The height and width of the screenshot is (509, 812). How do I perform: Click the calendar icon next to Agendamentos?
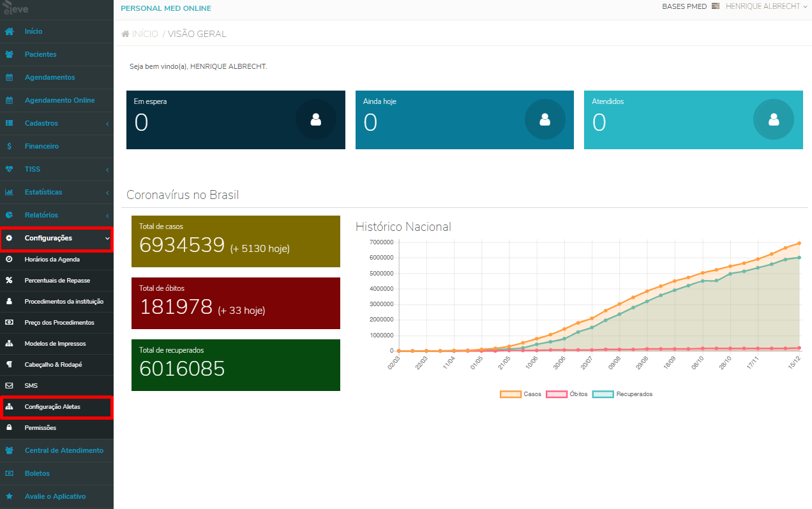tap(10, 77)
